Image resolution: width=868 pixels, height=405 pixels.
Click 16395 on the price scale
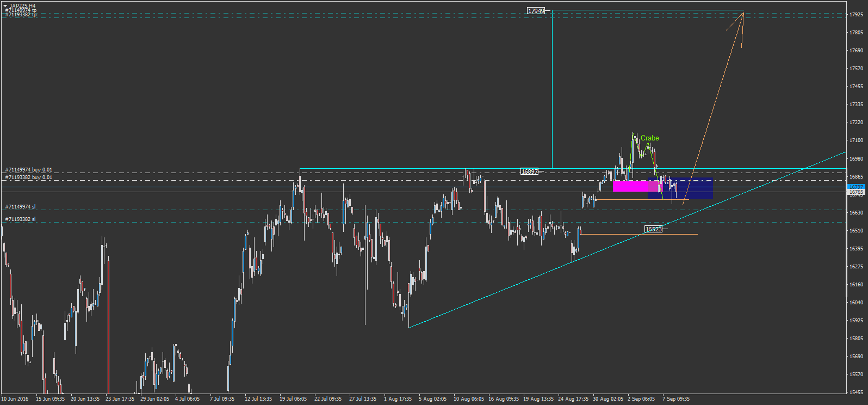(856, 249)
